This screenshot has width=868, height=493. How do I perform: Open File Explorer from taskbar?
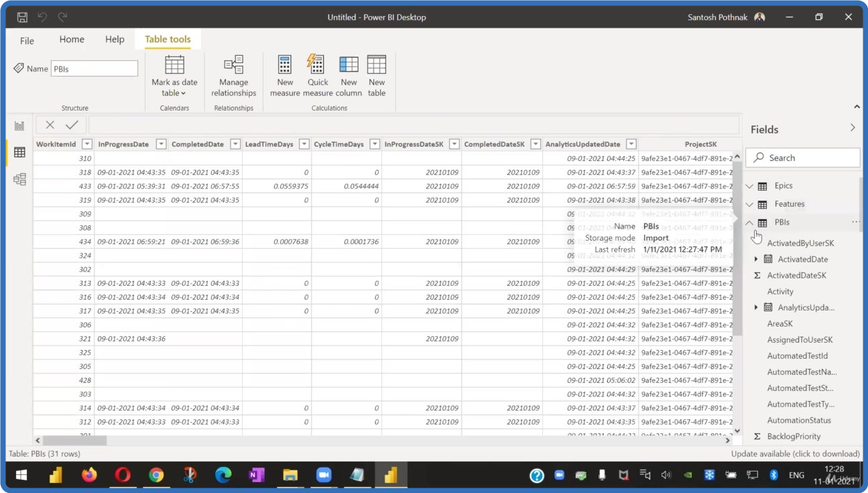290,476
